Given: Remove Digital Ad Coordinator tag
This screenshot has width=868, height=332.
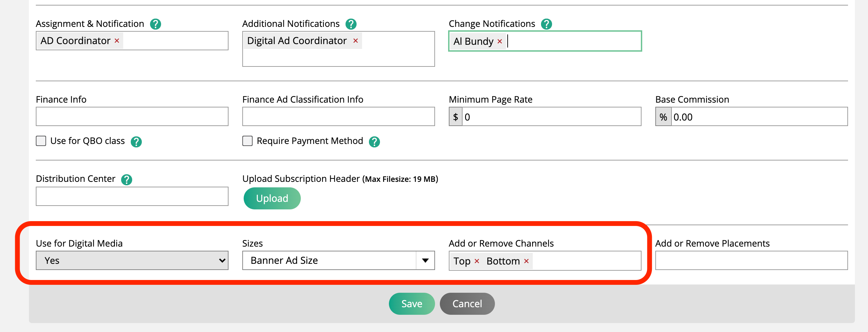Looking at the screenshot, I should (x=356, y=41).
